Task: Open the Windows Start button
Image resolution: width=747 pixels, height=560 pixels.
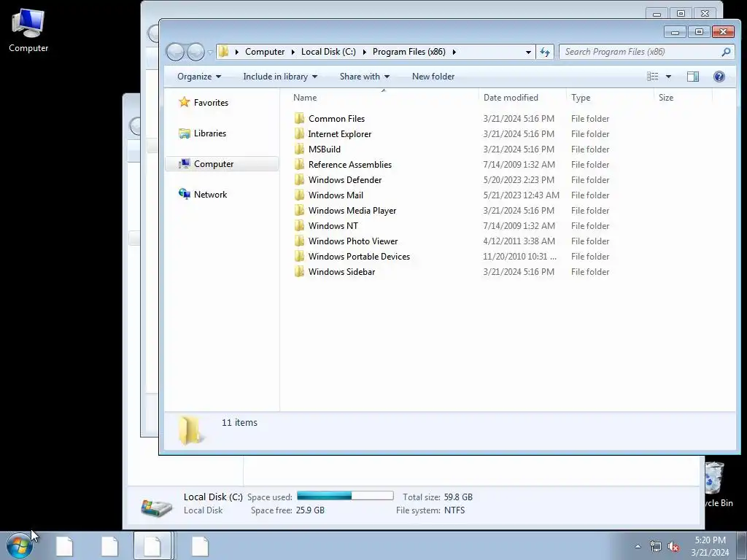Action: 19,545
